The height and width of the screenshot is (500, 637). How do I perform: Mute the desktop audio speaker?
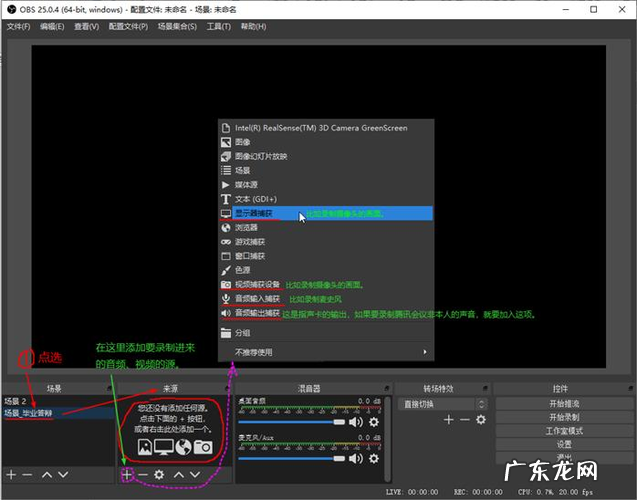point(355,422)
